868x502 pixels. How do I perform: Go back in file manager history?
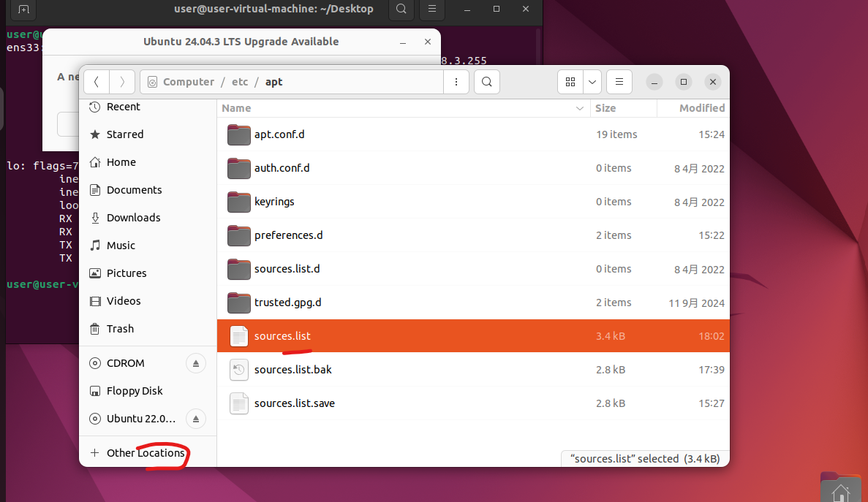pyautogui.click(x=97, y=82)
